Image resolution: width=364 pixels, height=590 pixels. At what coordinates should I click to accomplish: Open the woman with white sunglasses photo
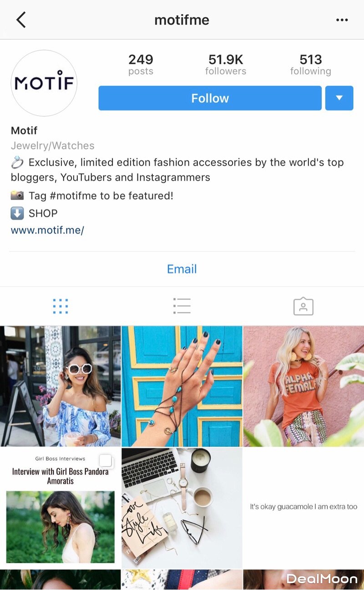(61, 386)
